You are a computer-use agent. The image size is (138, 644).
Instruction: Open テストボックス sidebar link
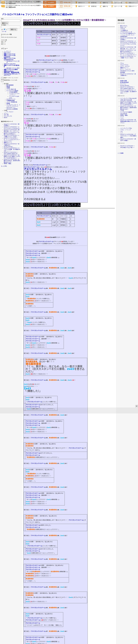point(8,116)
